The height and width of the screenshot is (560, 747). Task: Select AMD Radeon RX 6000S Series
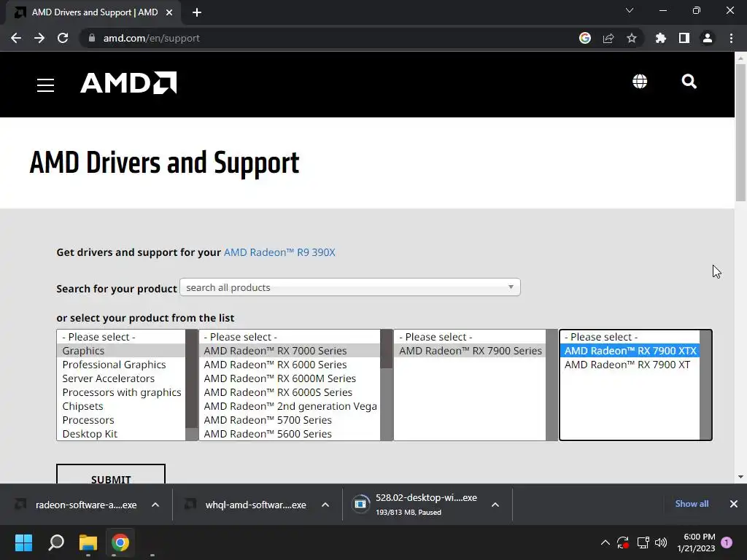pyautogui.click(x=290, y=392)
